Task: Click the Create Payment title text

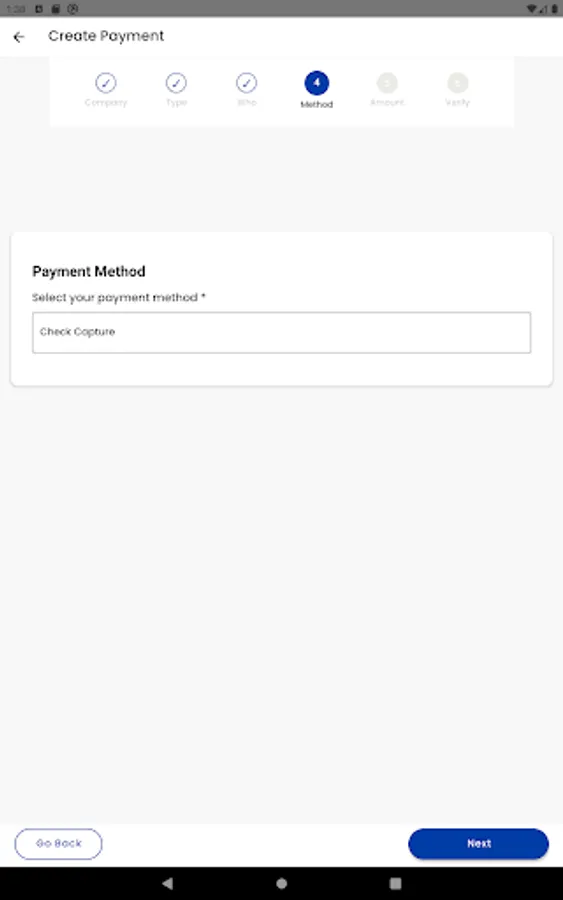Action: (x=106, y=36)
